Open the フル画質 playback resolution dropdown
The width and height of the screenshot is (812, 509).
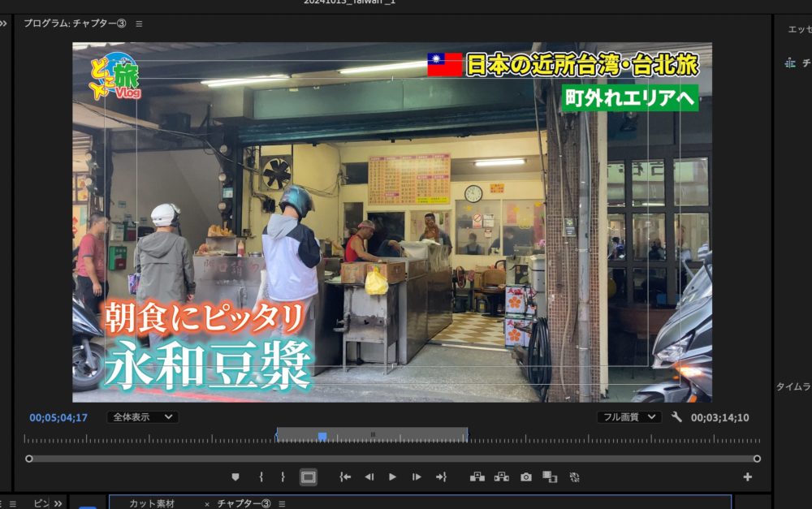point(629,417)
